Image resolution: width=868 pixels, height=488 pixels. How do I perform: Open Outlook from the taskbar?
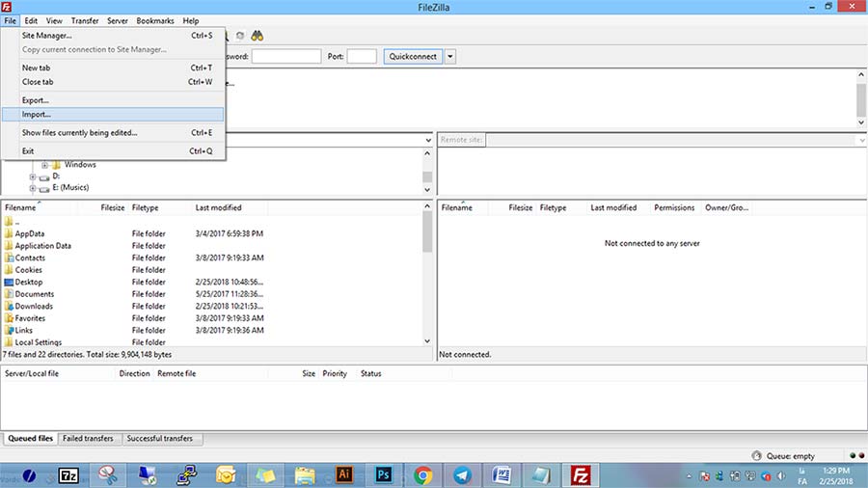[226, 475]
